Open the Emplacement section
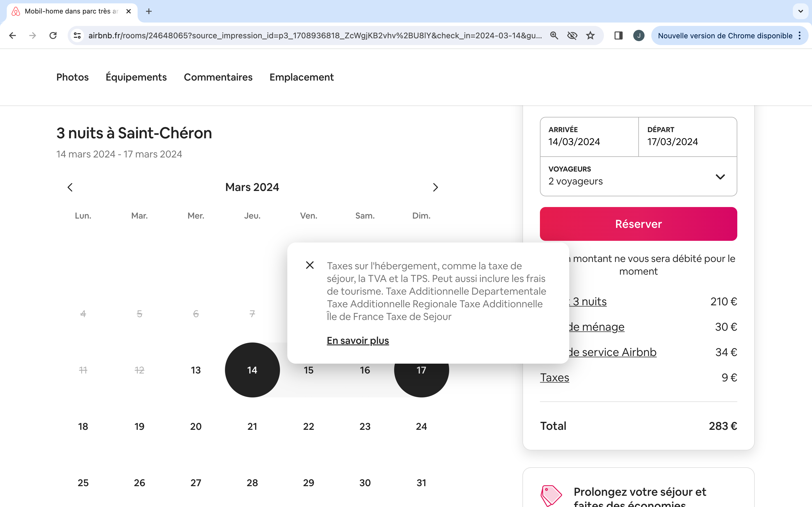This screenshot has height=507, width=812. [301, 77]
